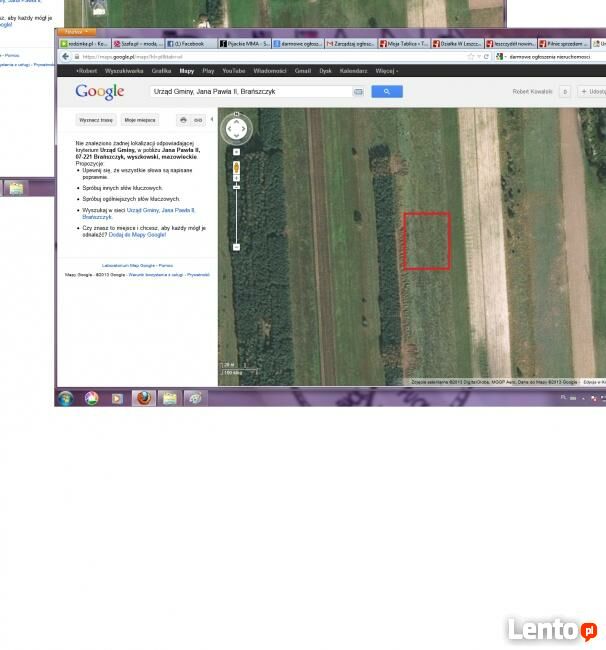Image resolution: width=606 pixels, height=650 pixels.
Task: Switch to the Pijacka MMA tab
Action: [x=245, y=44]
